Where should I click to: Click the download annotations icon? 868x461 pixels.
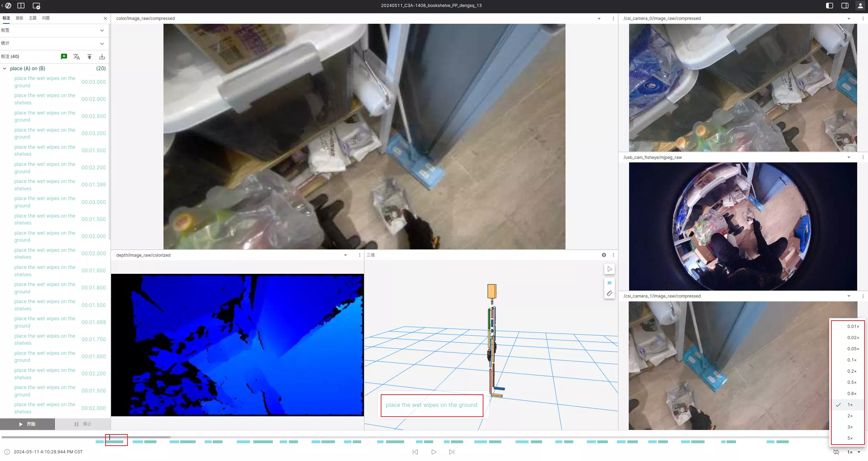(102, 57)
